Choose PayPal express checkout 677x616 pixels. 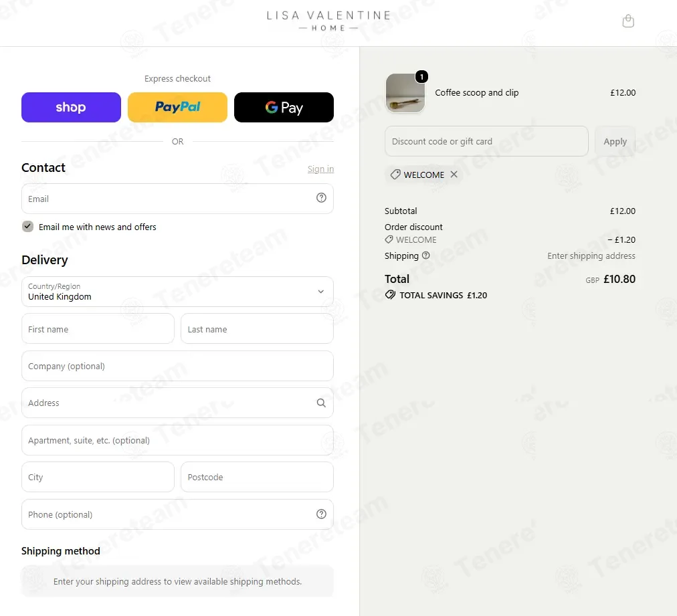tap(177, 107)
